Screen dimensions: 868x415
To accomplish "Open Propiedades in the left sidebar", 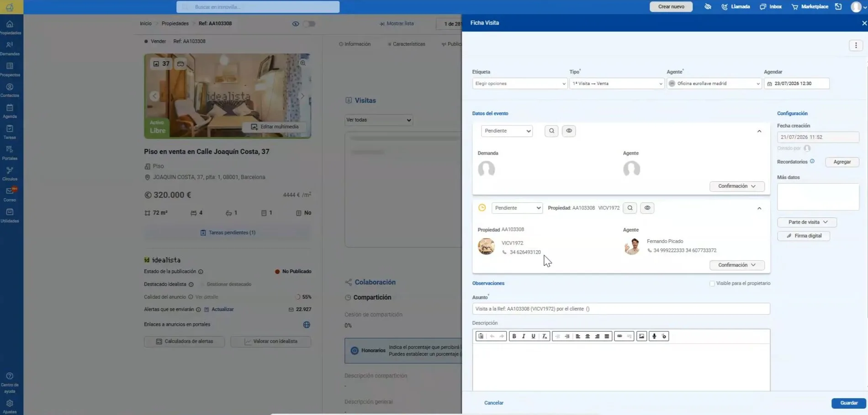I will click(x=10, y=27).
